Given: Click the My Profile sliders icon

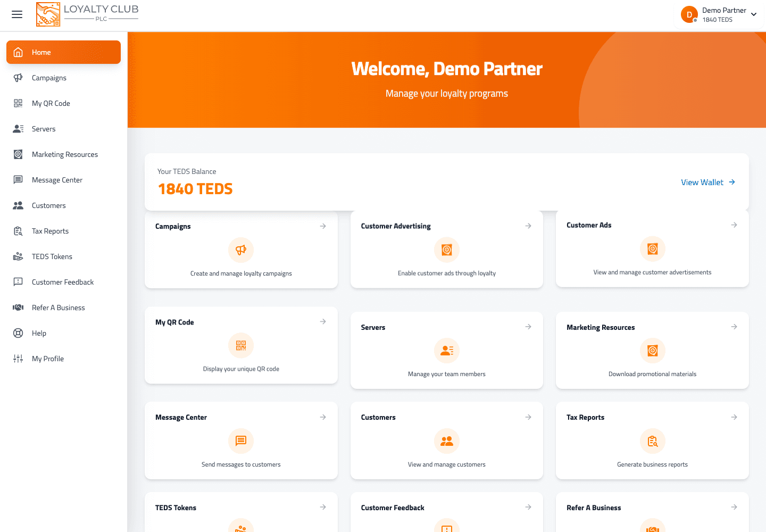Looking at the screenshot, I should [18, 359].
